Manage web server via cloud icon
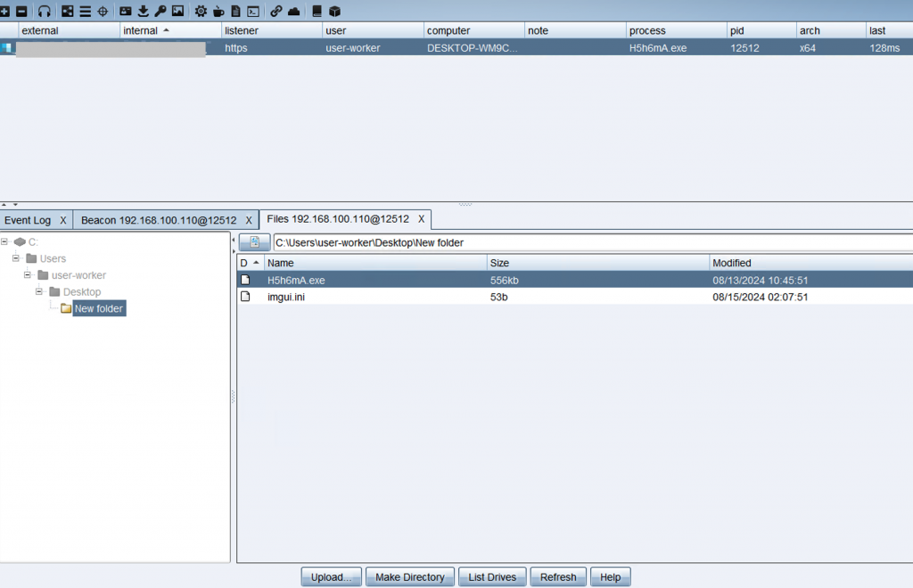913x588 pixels. coord(294,11)
